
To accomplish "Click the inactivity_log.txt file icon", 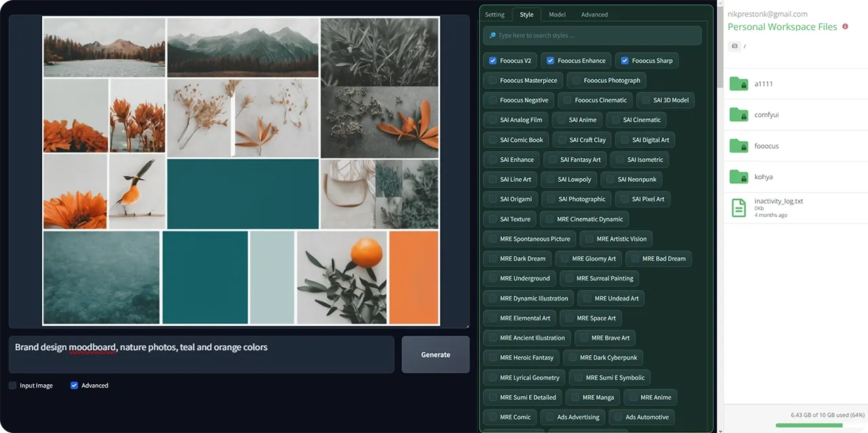I will pyautogui.click(x=738, y=207).
